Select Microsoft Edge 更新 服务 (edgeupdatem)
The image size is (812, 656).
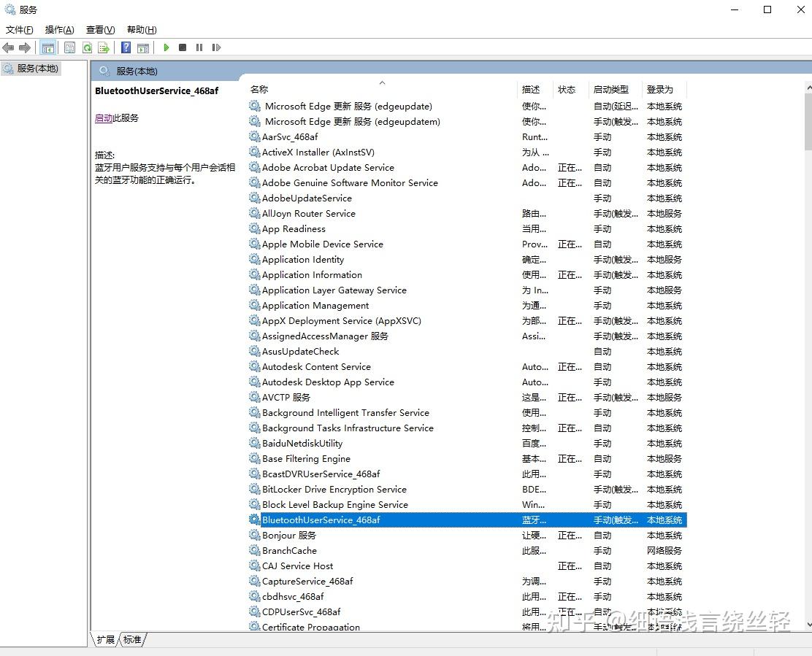[x=467, y=122]
